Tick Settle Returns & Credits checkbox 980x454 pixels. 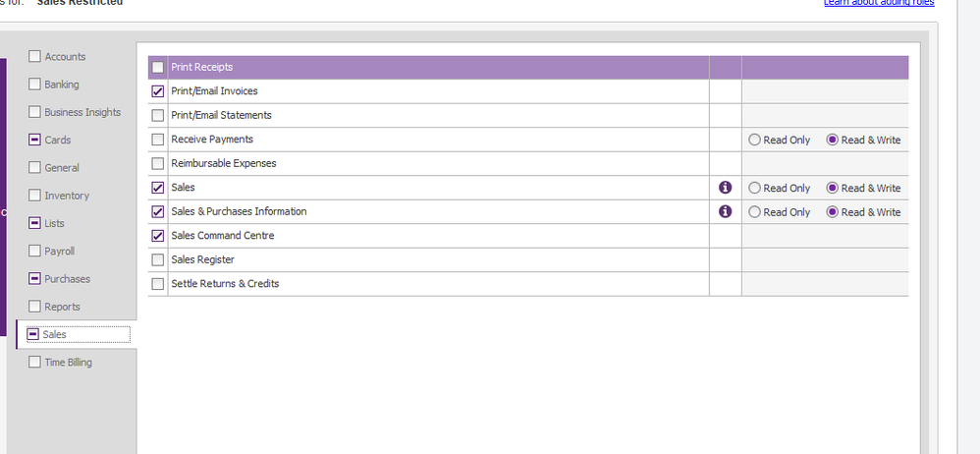click(158, 284)
